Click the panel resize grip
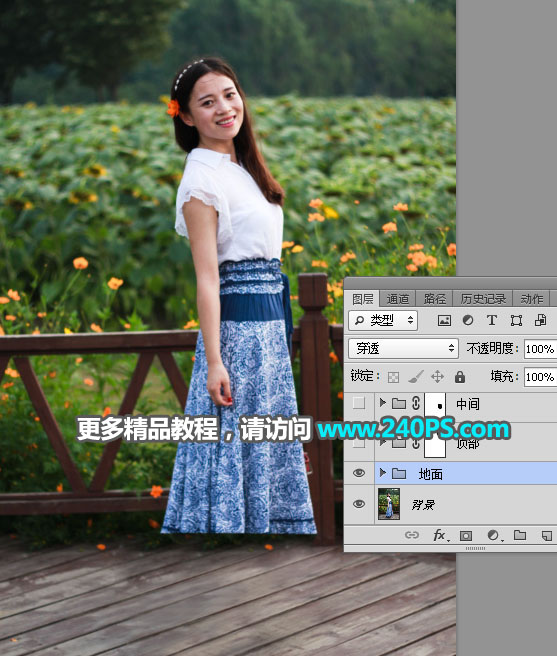This screenshot has width=557, height=656. (x=475, y=548)
